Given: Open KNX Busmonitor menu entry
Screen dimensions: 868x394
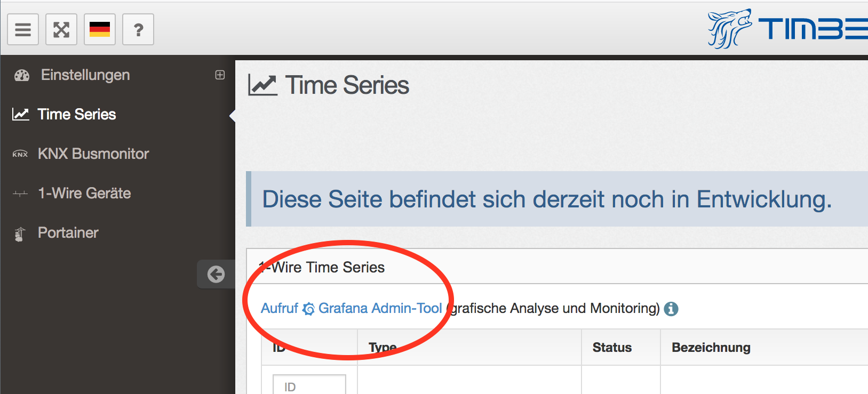Looking at the screenshot, I should (93, 154).
